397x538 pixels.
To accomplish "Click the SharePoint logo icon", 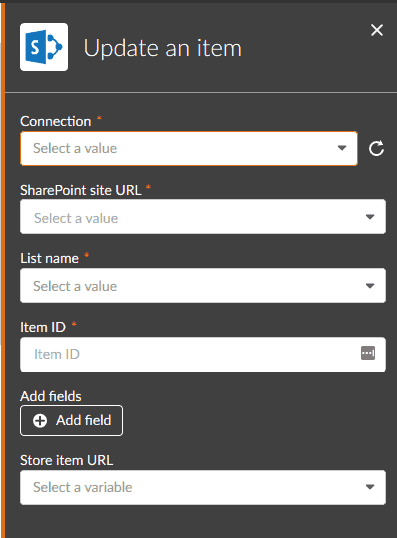I will tap(44, 47).
